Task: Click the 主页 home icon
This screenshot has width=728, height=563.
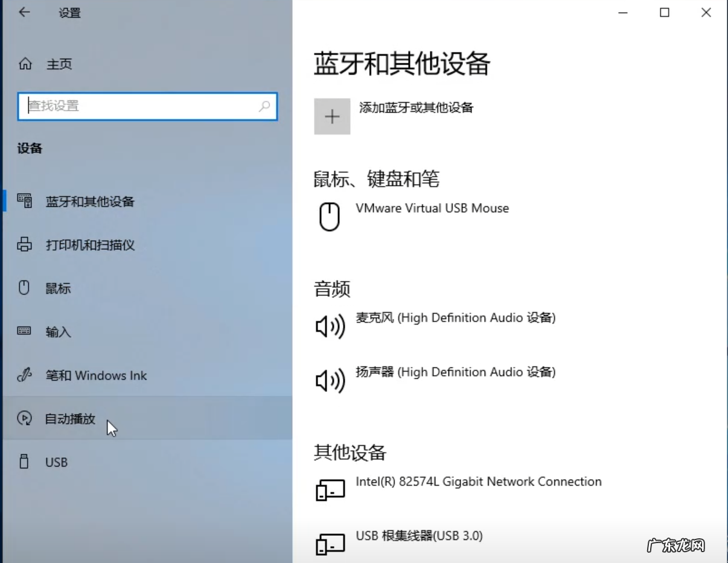Action: (26, 64)
